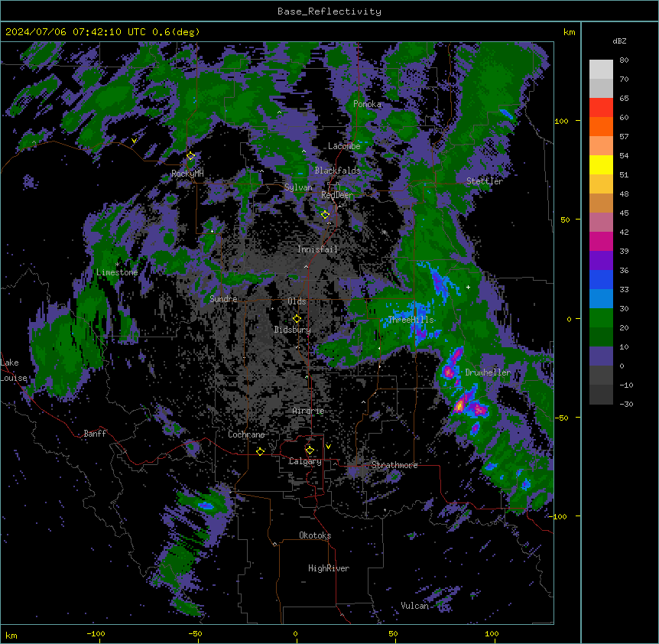This screenshot has height=644, width=659.
Task: Click the Sundre label
Action: pyautogui.click(x=223, y=299)
